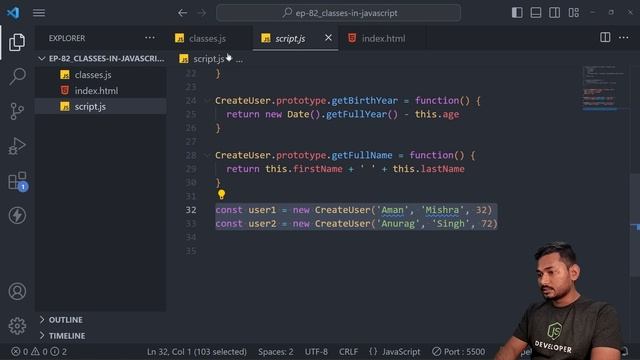Fold the getFullName function at line 28
This screenshot has width=640, height=360.
207,155
